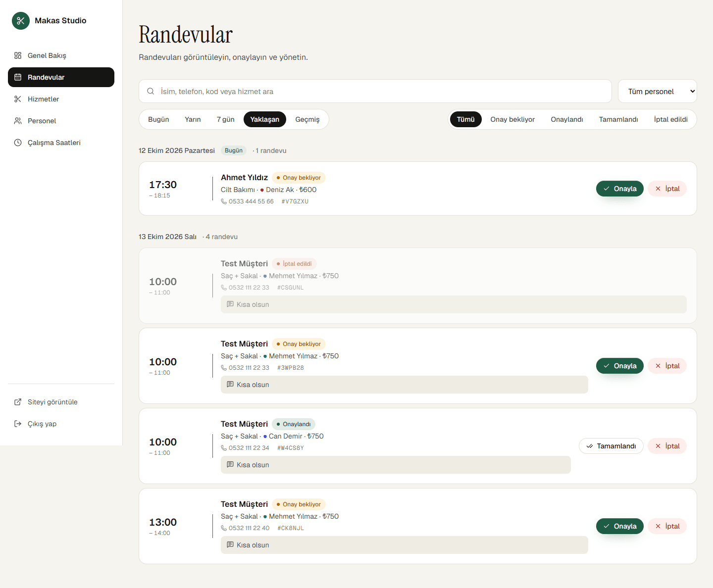Viewport: 713px width, 588px height.
Task: Open the Tüm personel dropdown
Action: click(x=658, y=91)
